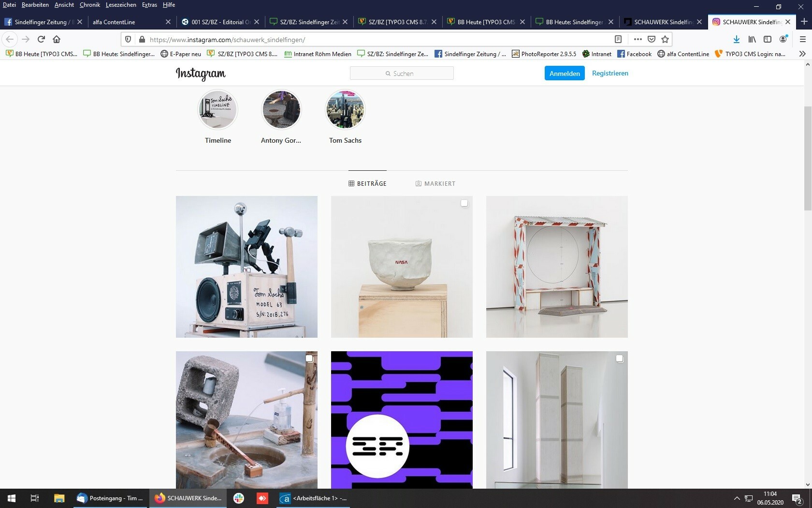Open the NASA bowl post
Screen dimensions: 812x508
click(402, 267)
